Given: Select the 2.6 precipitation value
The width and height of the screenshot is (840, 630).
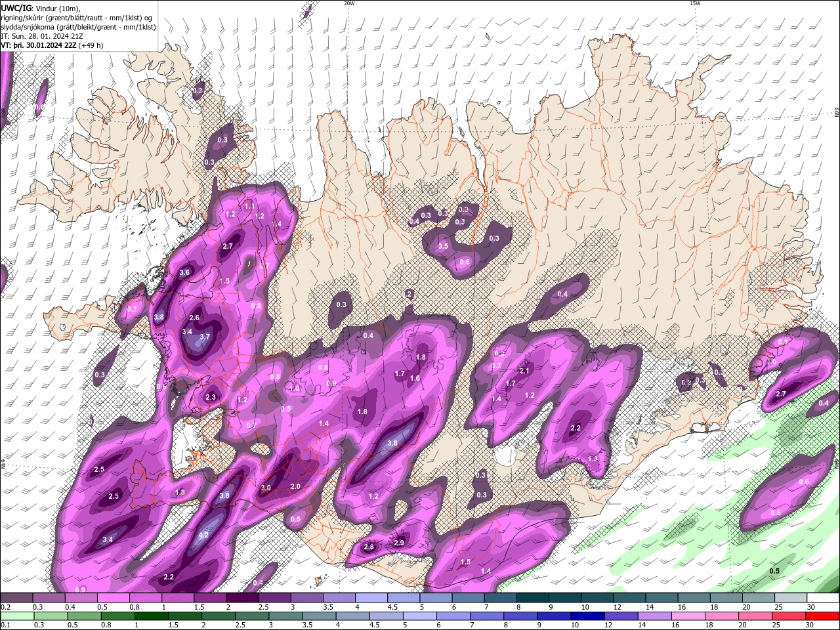Looking at the screenshot, I should coord(194,318).
